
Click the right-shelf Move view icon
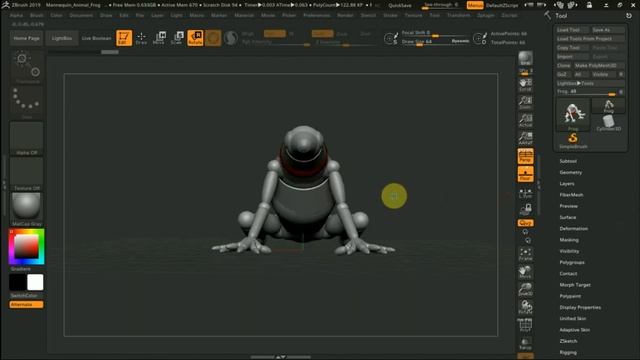click(x=525, y=272)
